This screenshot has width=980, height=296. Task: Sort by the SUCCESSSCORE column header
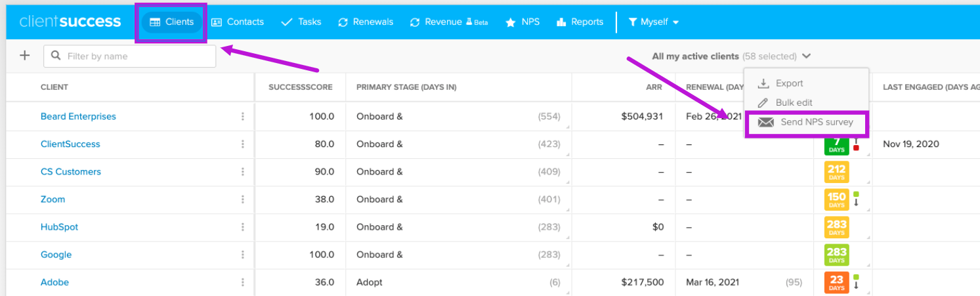(301, 87)
